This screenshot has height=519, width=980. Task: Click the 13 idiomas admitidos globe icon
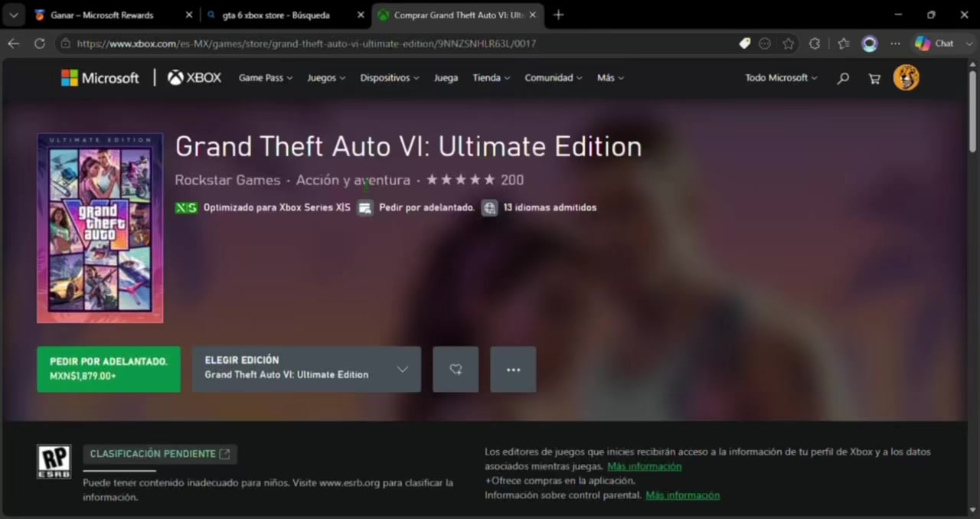(x=489, y=207)
